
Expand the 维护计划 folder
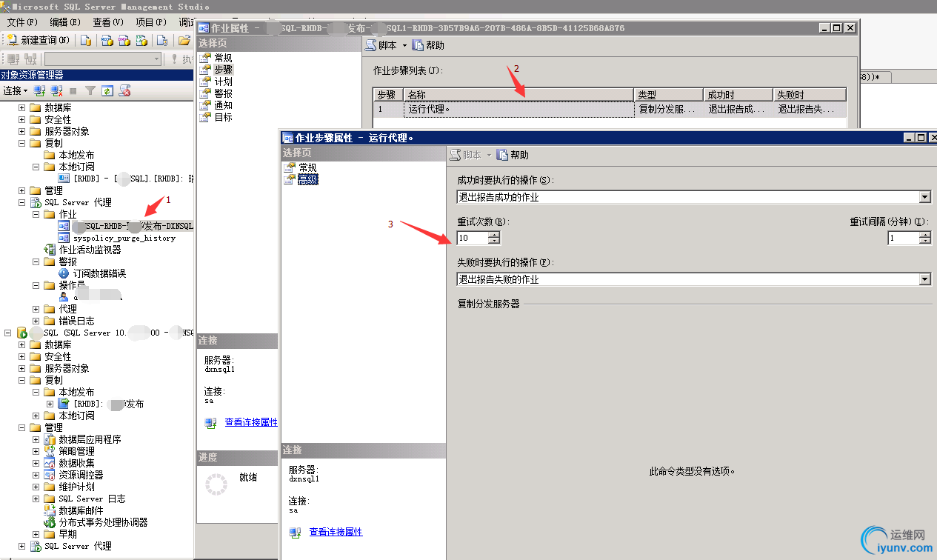point(36,487)
